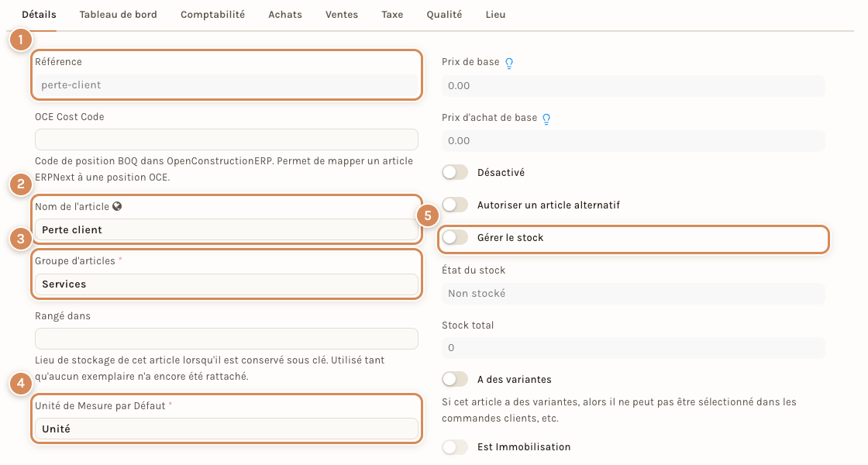The width and height of the screenshot is (868, 465).
Task: Go to the Achats tab
Action: click(x=285, y=15)
